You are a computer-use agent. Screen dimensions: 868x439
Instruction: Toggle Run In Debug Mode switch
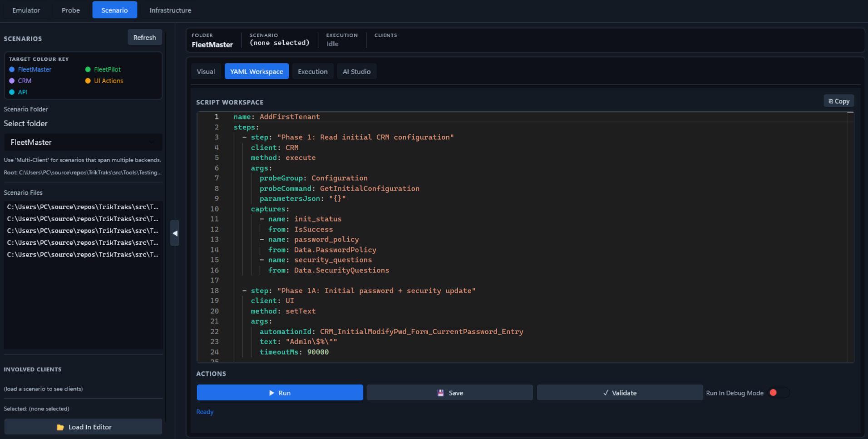pyautogui.click(x=779, y=393)
